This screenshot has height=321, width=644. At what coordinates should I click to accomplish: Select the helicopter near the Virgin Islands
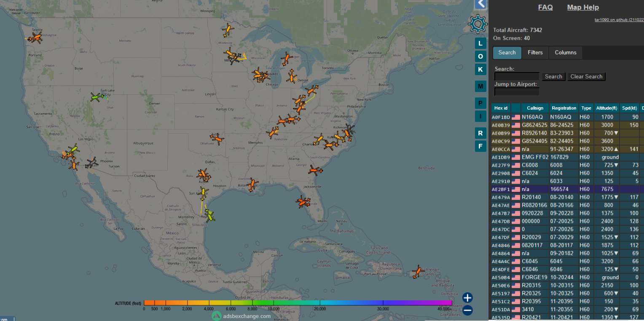[x=418, y=272]
